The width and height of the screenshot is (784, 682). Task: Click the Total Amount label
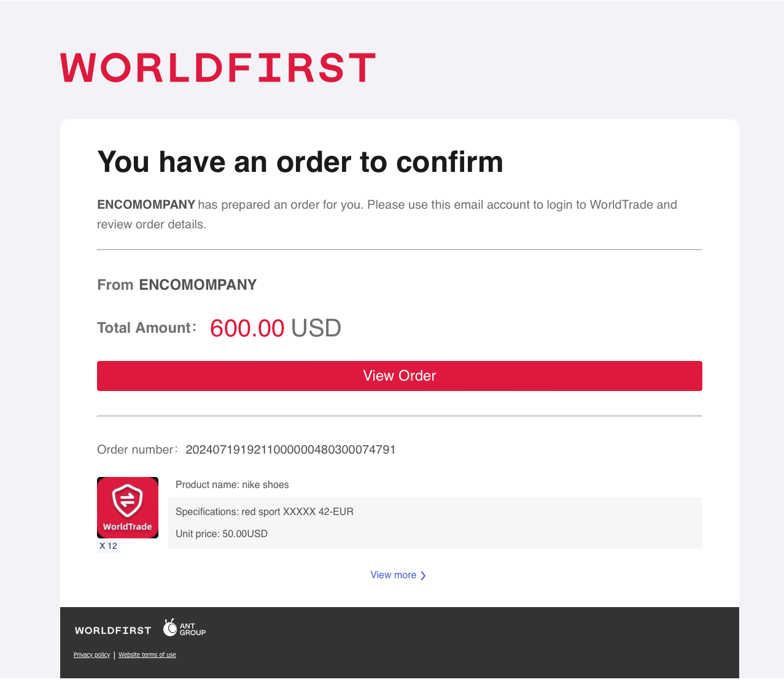[144, 328]
